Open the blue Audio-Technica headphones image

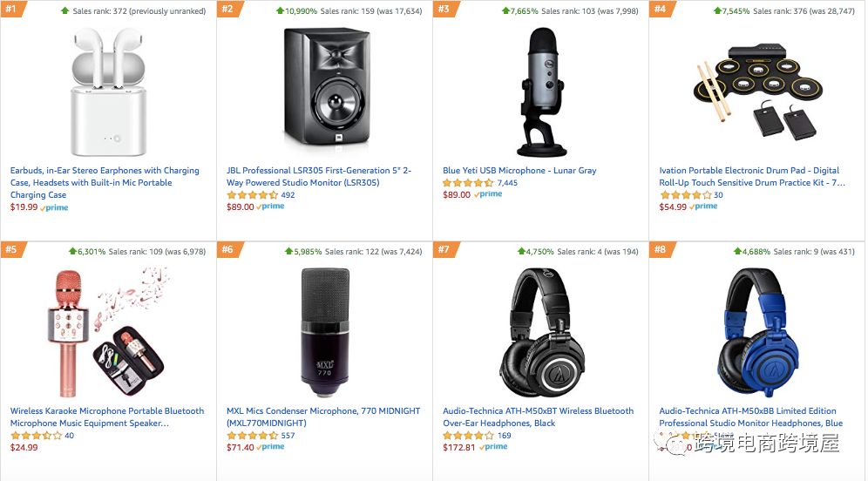pos(756,331)
